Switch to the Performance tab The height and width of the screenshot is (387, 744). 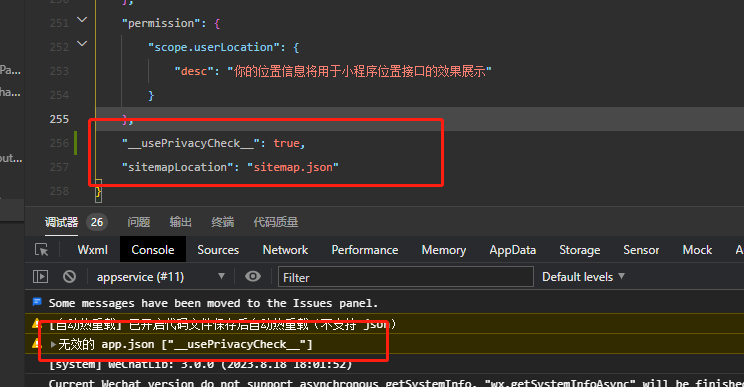(x=364, y=250)
